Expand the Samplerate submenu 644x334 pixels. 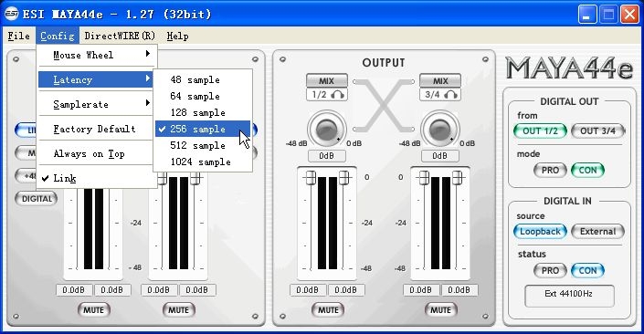point(98,104)
